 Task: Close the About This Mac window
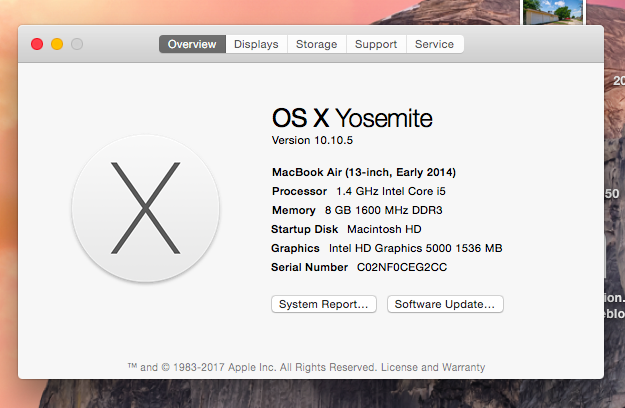pyautogui.click(x=37, y=44)
